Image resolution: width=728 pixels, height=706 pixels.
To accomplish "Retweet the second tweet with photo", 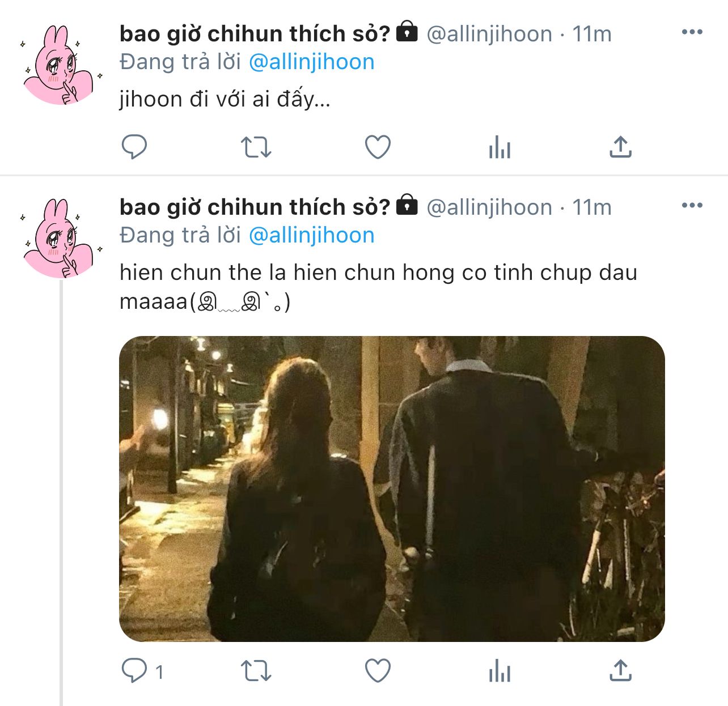I will tap(256, 671).
